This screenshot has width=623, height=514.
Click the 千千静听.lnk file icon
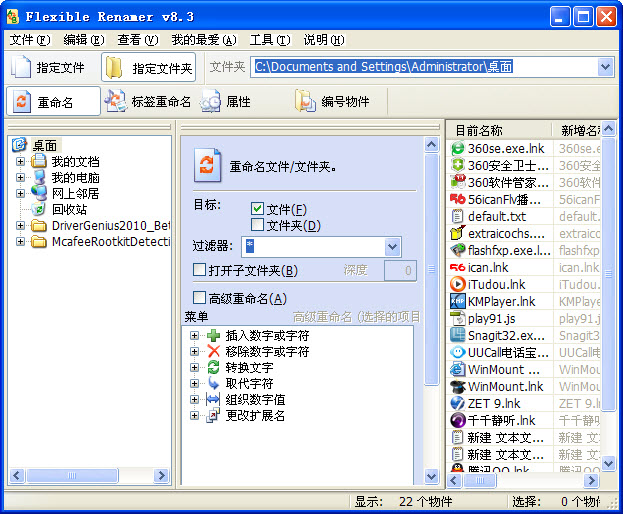458,420
